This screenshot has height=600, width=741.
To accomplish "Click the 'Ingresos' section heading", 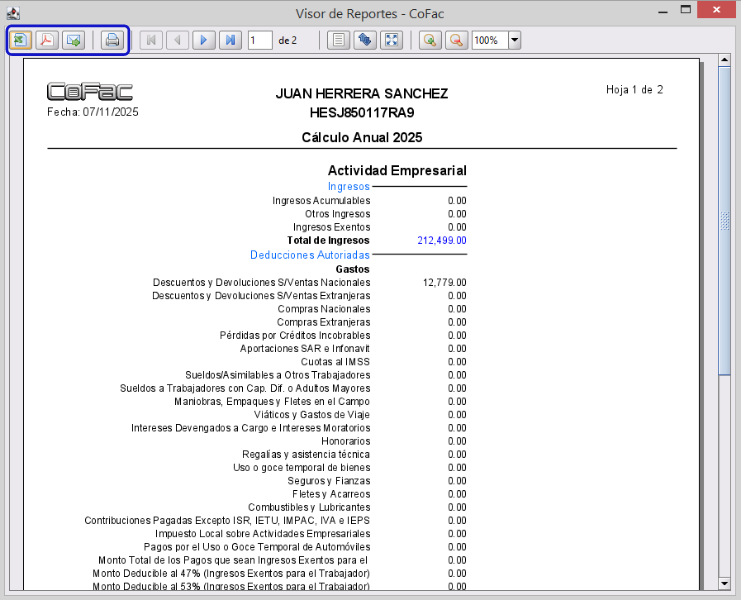I will (349, 187).
